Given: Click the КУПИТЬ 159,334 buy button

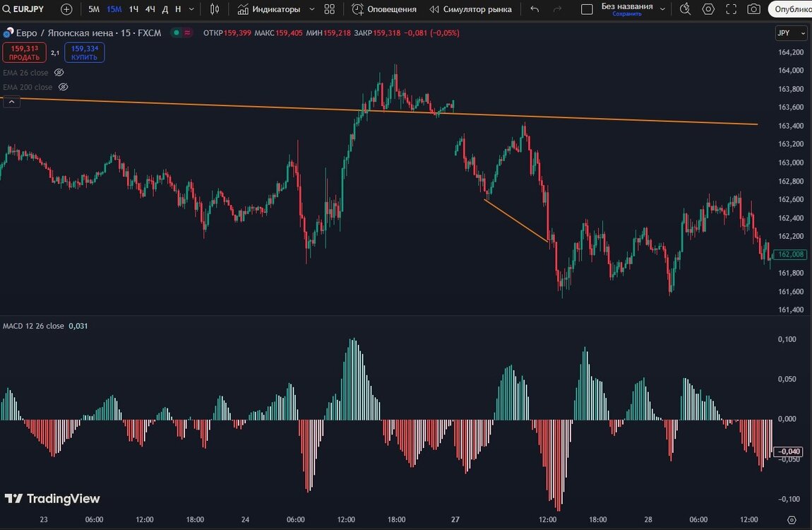Looking at the screenshot, I should tap(85, 52).
